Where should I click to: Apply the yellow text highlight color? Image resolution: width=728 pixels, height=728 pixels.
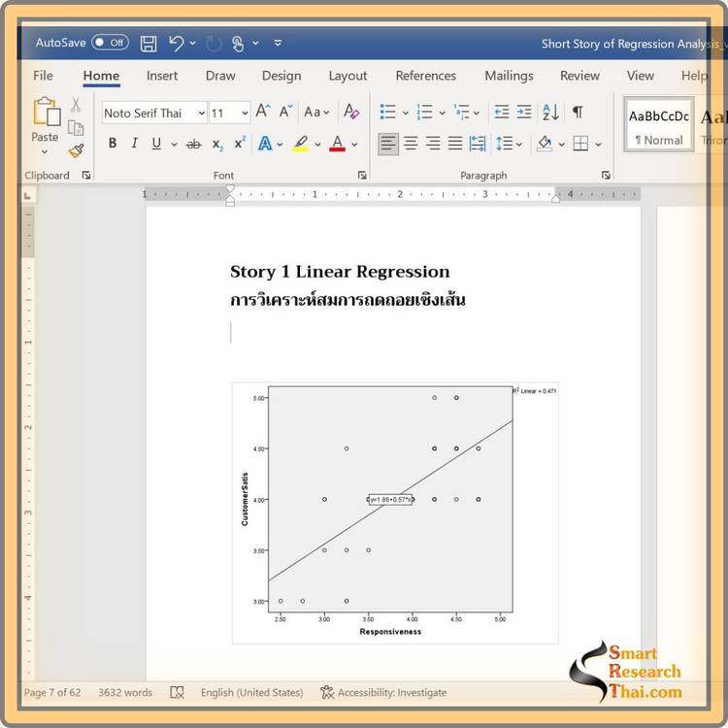(x=301, y=144)
